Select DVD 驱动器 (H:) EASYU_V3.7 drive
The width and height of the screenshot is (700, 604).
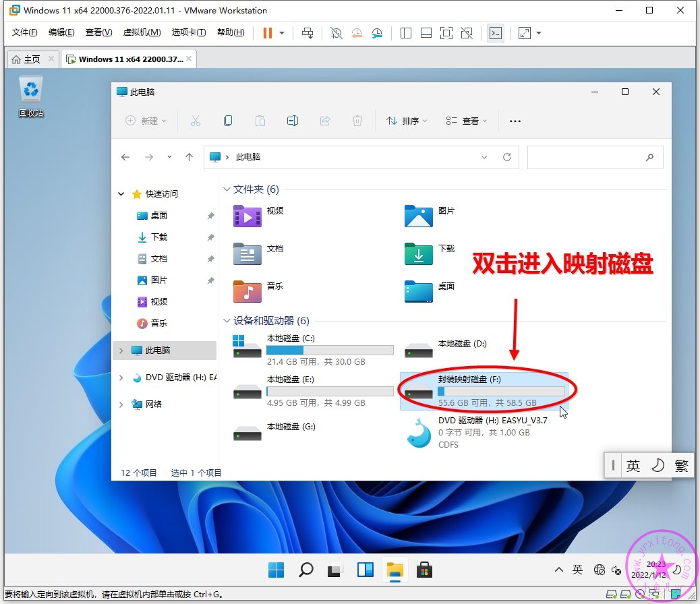point(477,432)
